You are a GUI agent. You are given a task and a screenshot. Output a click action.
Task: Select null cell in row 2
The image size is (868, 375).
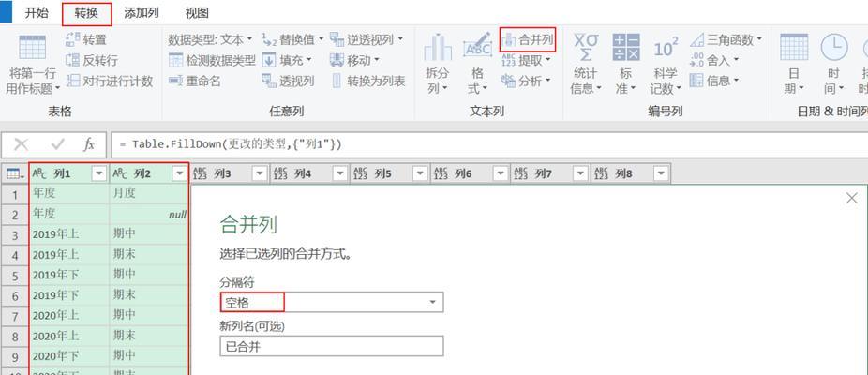pos(149,215)
